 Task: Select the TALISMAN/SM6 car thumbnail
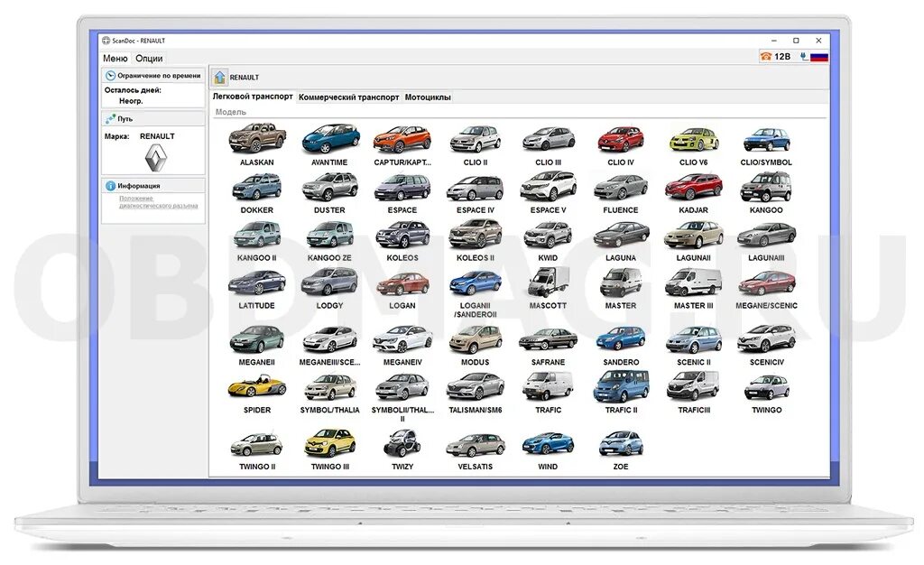(x=476, y=387)
